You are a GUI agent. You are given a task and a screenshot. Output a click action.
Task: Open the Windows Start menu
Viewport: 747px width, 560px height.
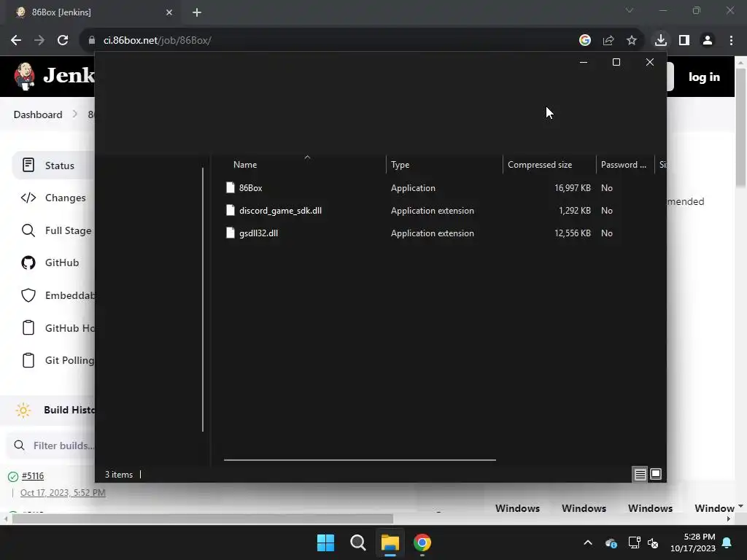point(326,542)
